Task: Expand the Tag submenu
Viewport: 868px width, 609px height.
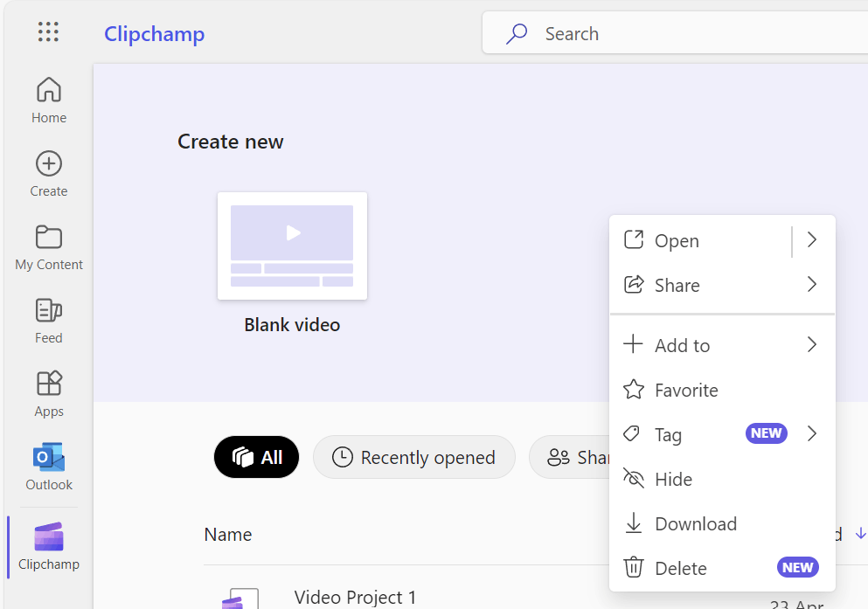Action: coord(811,433)
